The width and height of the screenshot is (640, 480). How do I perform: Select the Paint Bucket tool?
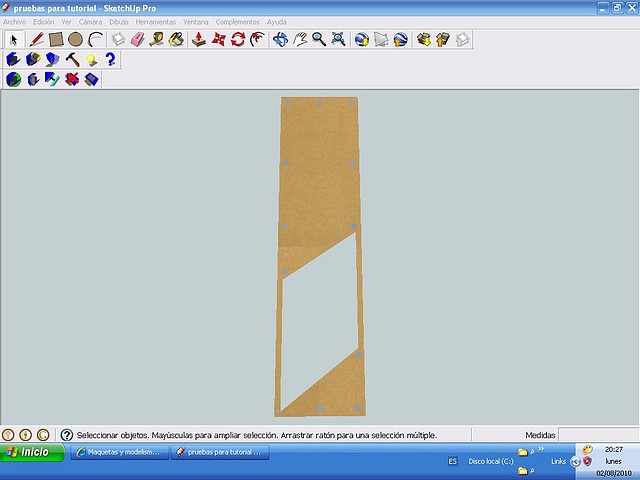(177, 40)
